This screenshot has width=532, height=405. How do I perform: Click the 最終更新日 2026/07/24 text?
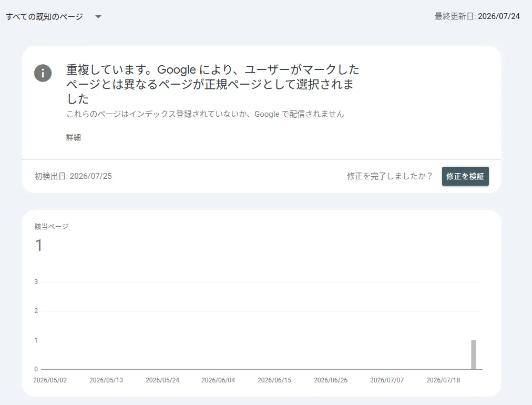(x=477, y=16)
